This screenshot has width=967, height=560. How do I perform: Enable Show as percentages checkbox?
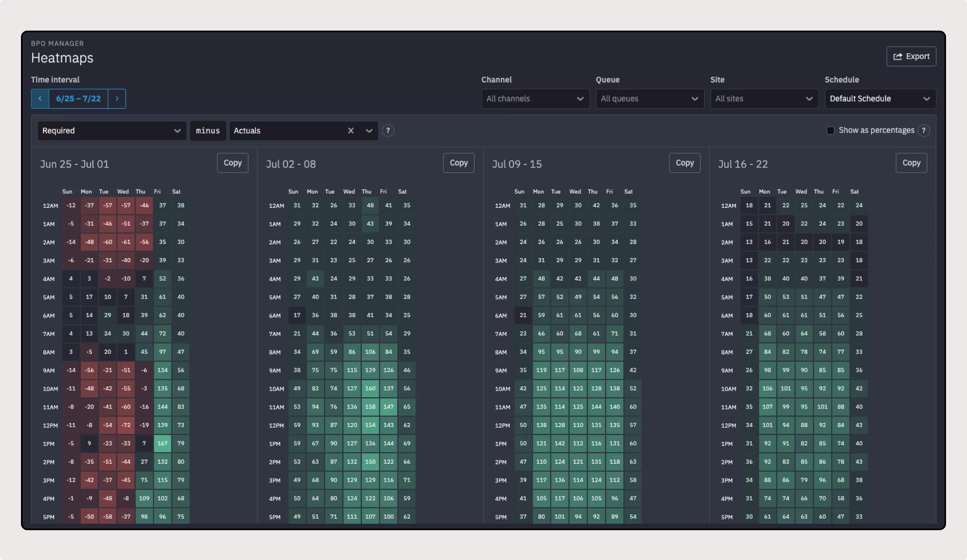(x=830, y=131)
